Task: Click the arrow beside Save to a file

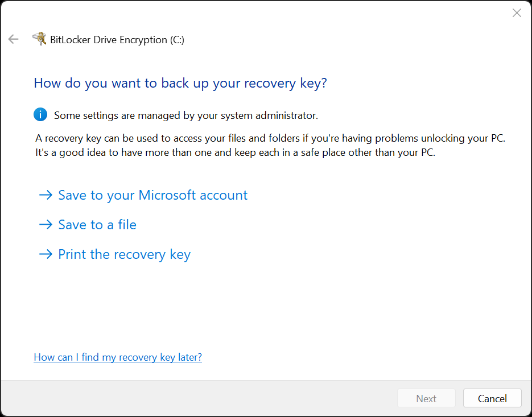Action: click(x=46, y=224)
